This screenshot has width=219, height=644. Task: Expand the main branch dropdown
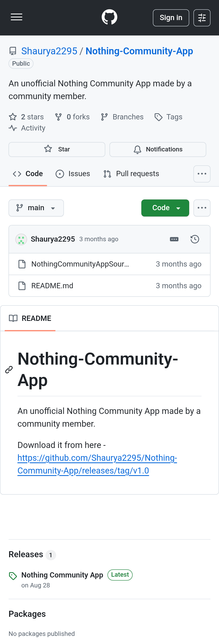click(36, 208)
